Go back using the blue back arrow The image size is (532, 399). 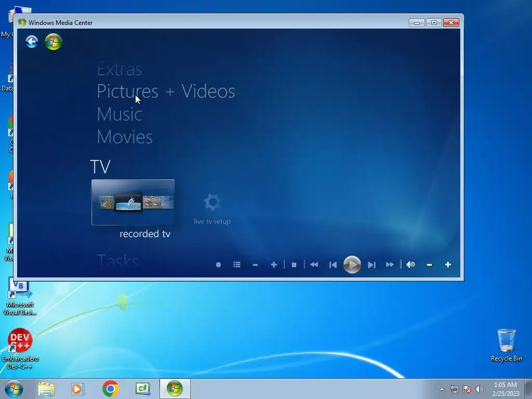32,42
